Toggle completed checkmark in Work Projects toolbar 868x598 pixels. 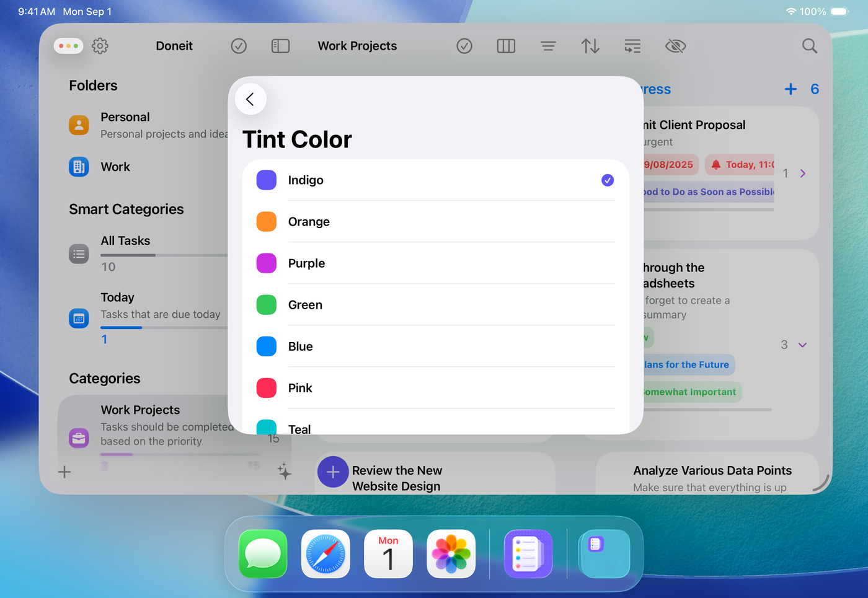click(x=464, y=46)
